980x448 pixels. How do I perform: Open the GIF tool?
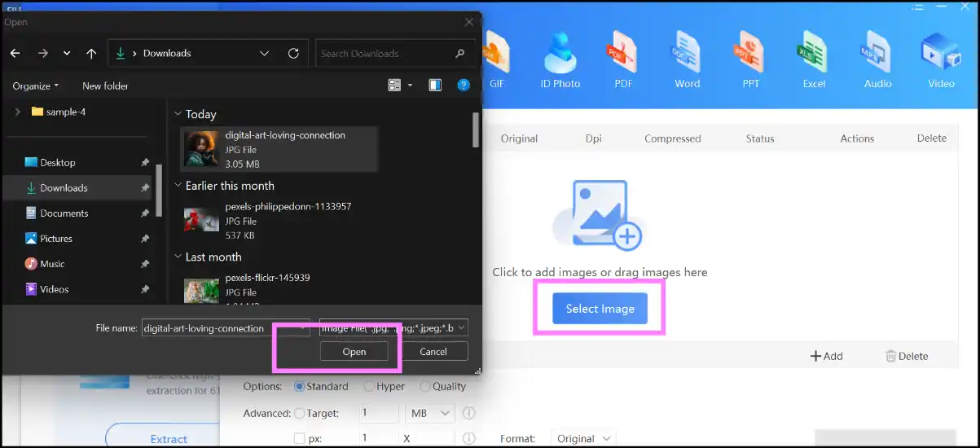click(x=496, y=59)
